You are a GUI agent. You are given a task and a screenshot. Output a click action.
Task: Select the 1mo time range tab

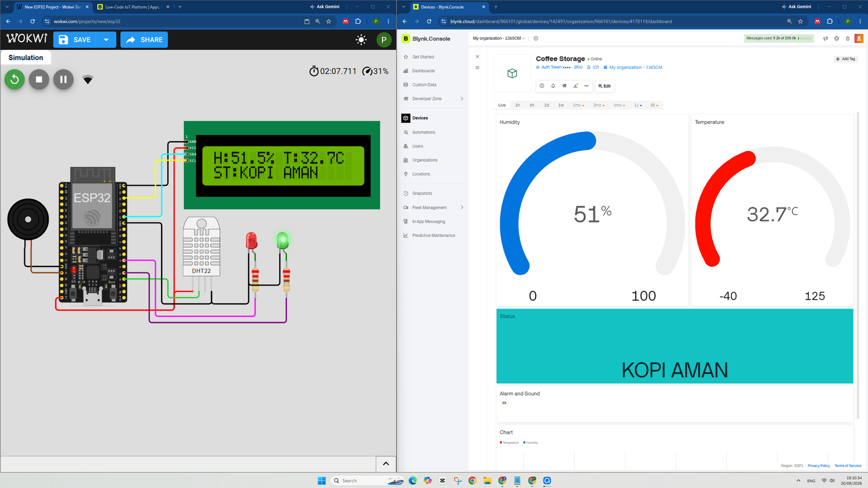[x=578, y=105]
